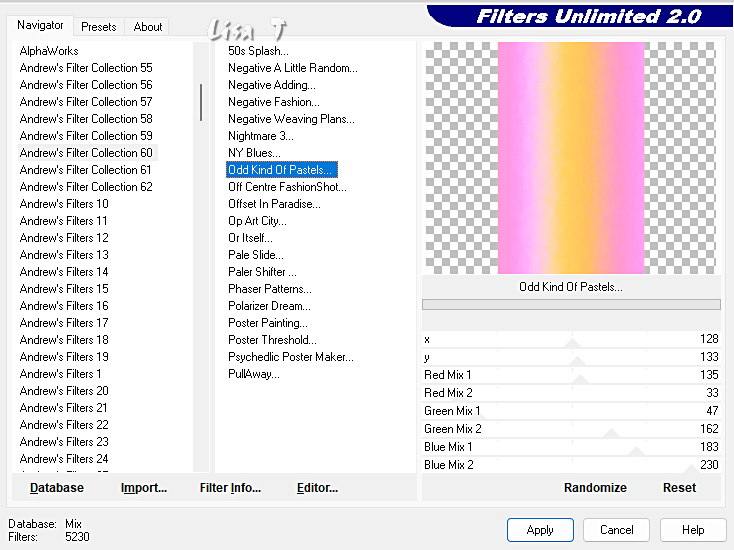The image size is (734, 550).
Task: Select Andrew's Filters 13
Action: pyautogui.click(x=64, y=255)
